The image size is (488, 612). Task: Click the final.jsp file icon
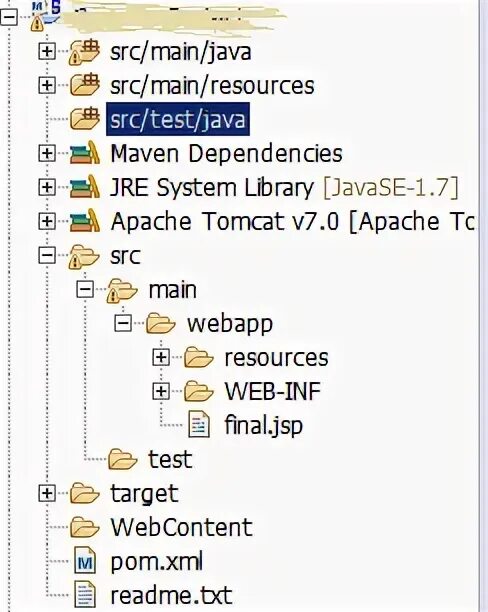[x=199, y=425]
